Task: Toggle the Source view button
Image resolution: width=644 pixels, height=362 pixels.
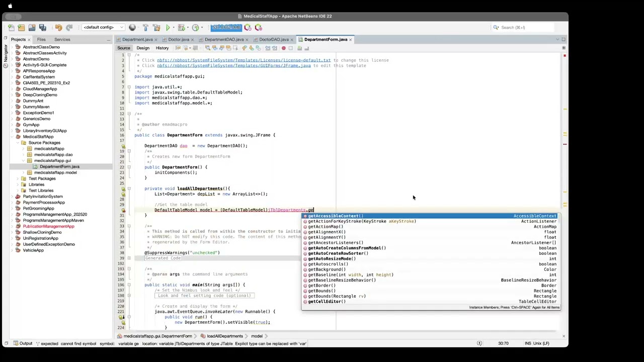Action: pyautogui.click(x=123, y=48)
